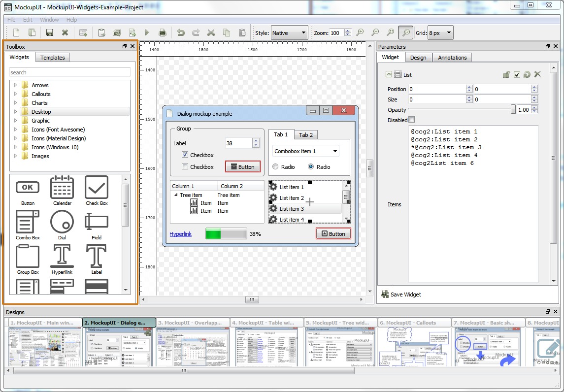The height and width of the screenshot is (392, 564).
Task: Select the Combo Box widget icon
Action: [x=28, y=226]
